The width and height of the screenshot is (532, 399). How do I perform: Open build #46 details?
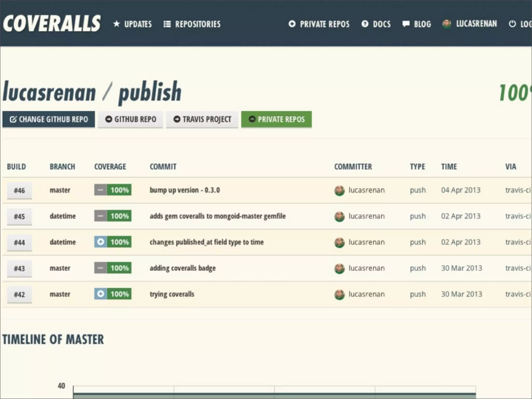pos(19,190)
